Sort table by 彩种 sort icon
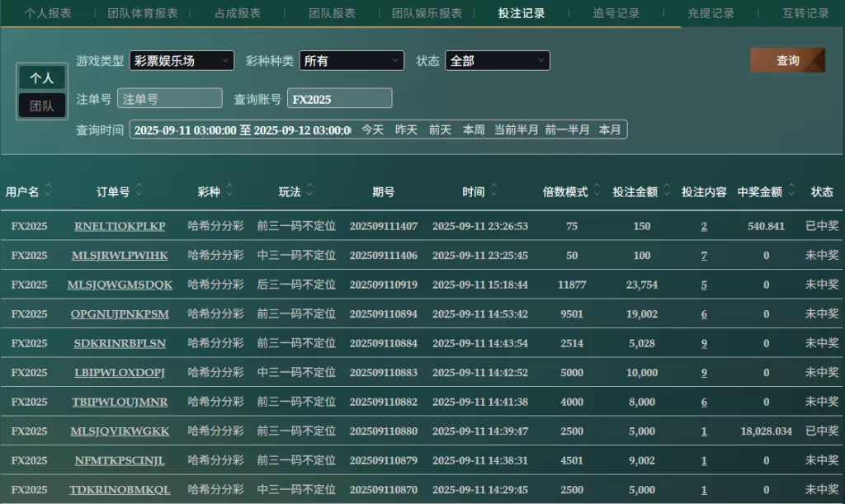The height and width of the screenshot is (504, 845). (229, 191)
